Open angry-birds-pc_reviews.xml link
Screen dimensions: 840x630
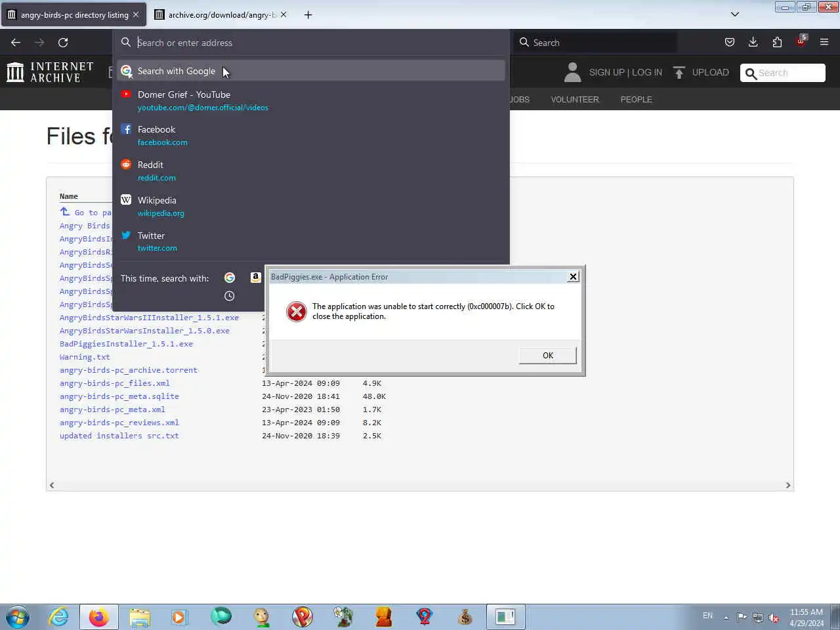[119, 423]
